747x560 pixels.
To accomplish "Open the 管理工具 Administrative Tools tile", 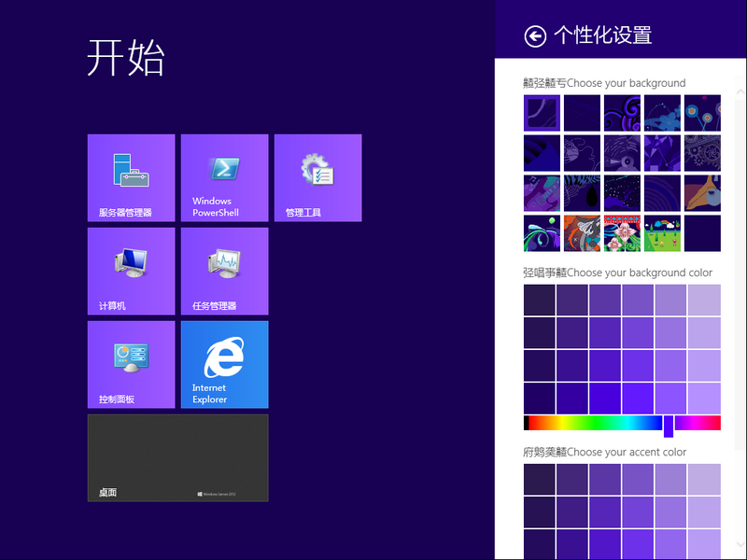I will (317, 177).
